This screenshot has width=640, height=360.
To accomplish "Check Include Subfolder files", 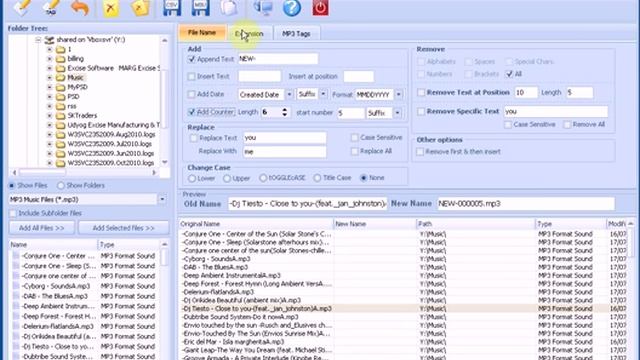I will (x=13, y=213).
